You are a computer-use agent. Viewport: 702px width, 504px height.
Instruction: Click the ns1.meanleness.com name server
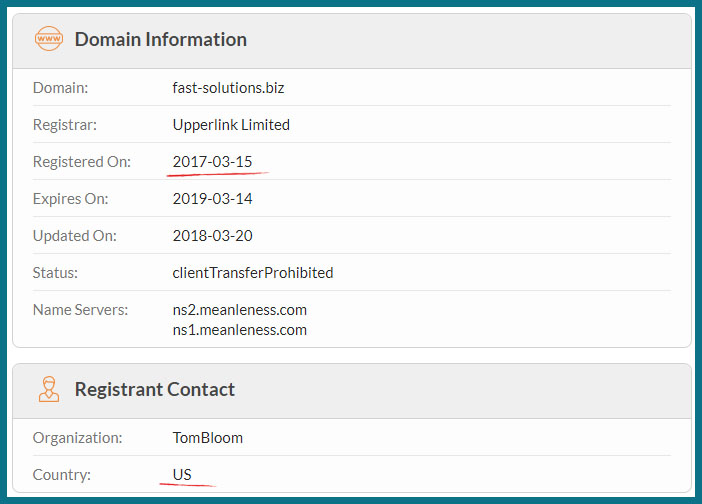[x=240, y=330]
